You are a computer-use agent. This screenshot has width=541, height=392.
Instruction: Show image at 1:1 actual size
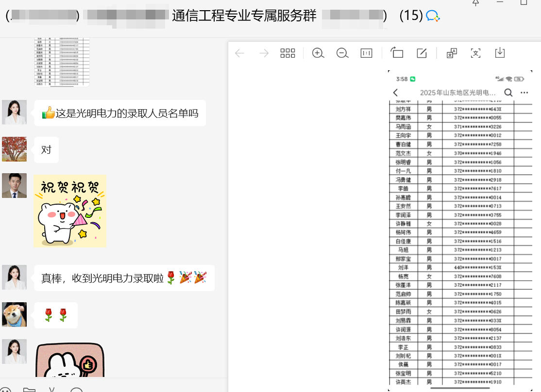[366, 53]
